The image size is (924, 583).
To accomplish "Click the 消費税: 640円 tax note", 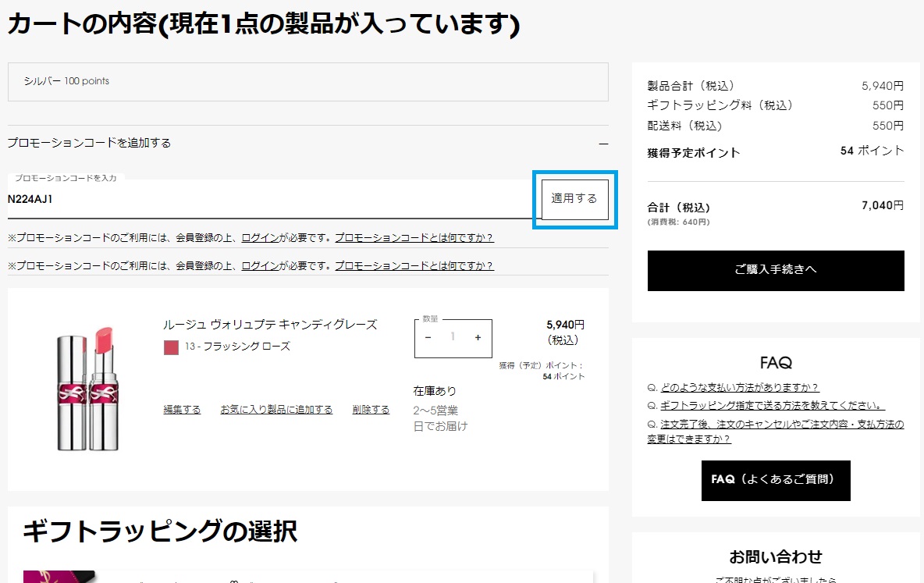I will tap(678, 222).
